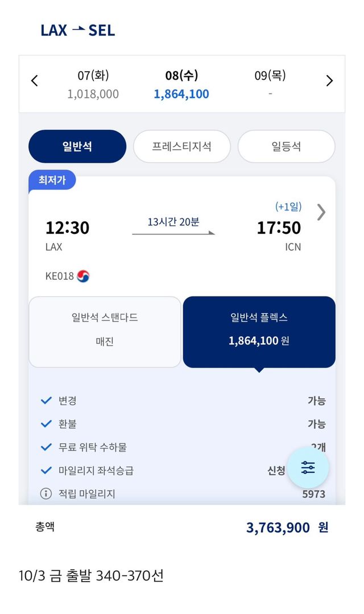Select the 일반석 스탠다드 sold-out fare option
This screenshot has height=614, width=364.
pyautogui.click(x=105, y=332)
